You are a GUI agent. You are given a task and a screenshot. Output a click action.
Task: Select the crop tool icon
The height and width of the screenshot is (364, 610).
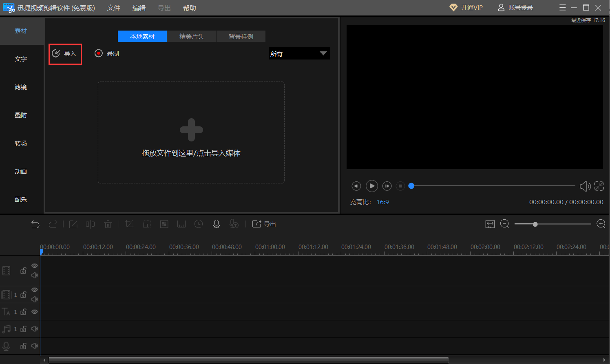(x=129, y=224)
